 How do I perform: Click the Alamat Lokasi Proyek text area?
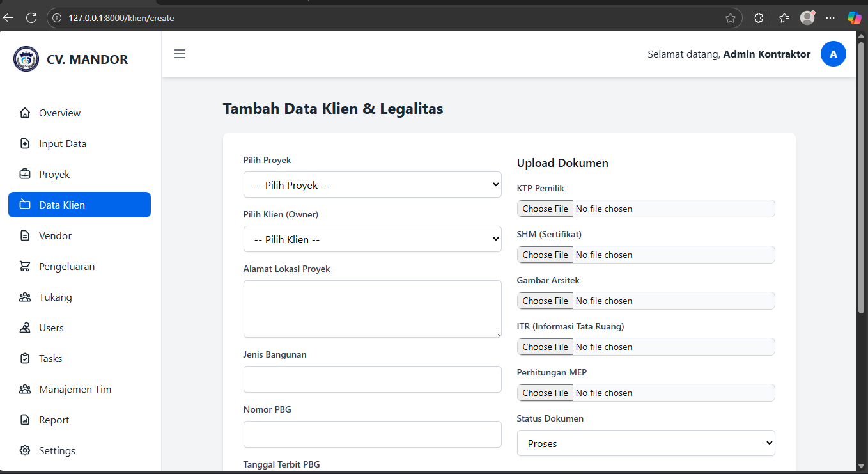point(372,308)
